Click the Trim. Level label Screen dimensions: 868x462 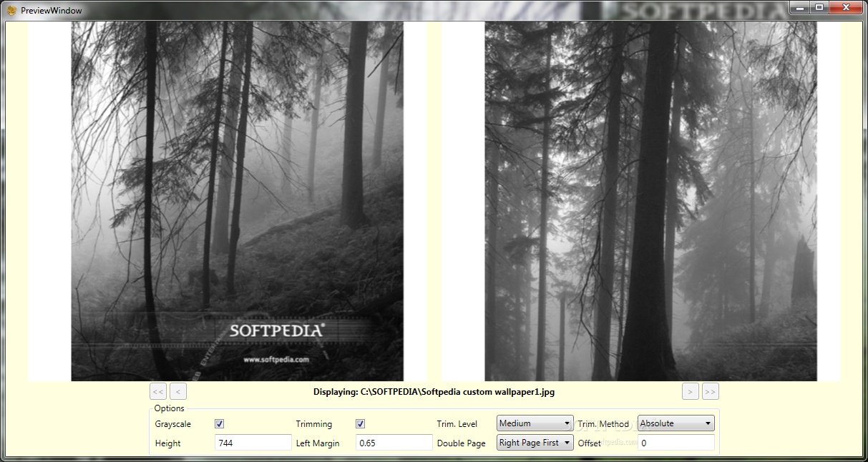click(457, 424)
